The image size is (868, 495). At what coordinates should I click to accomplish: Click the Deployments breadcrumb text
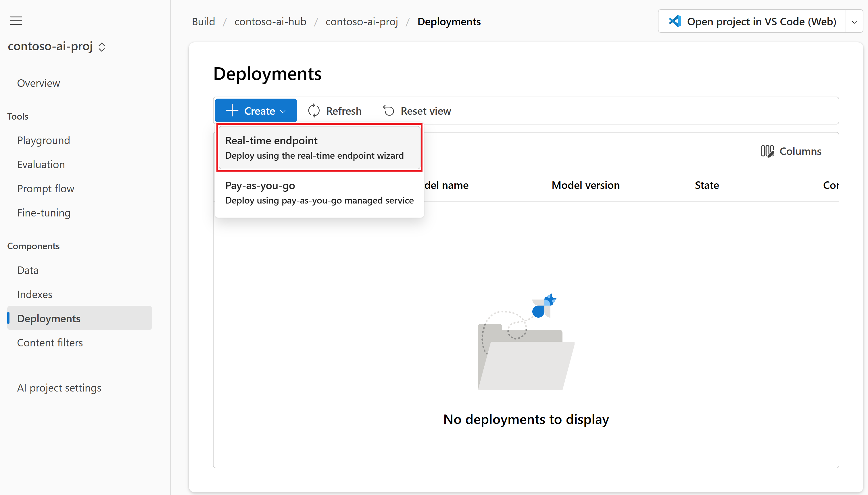point(449,22)
